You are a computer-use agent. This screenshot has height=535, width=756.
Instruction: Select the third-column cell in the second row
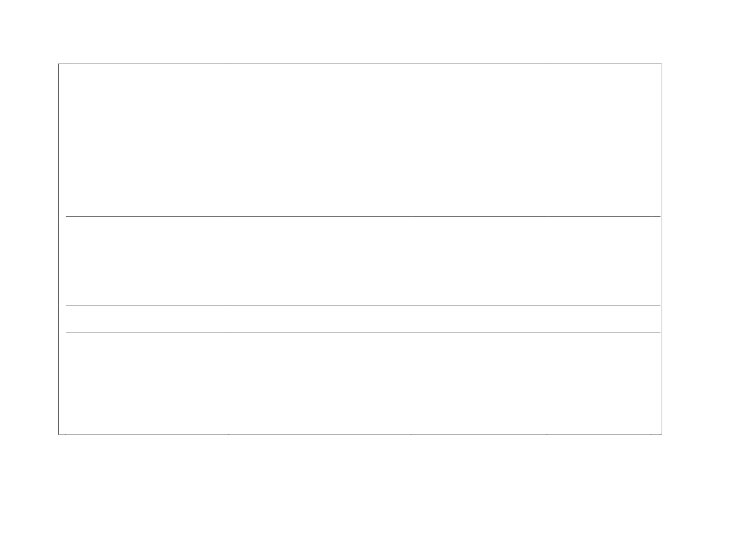point(479,261)
